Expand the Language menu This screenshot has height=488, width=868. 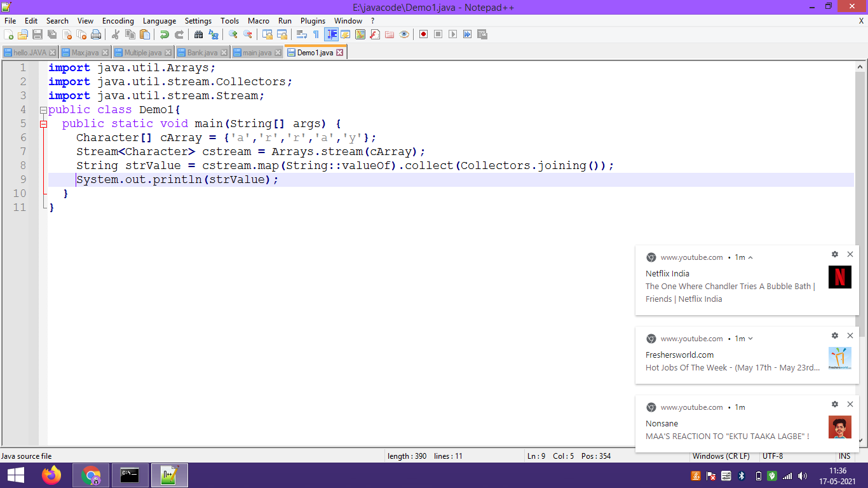tap(159, 21)
